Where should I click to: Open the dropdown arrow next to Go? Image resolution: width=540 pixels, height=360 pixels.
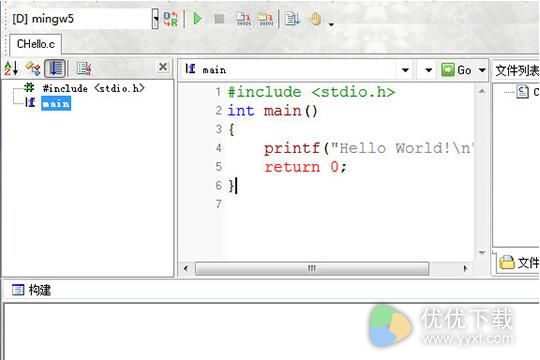pos(482,70)
